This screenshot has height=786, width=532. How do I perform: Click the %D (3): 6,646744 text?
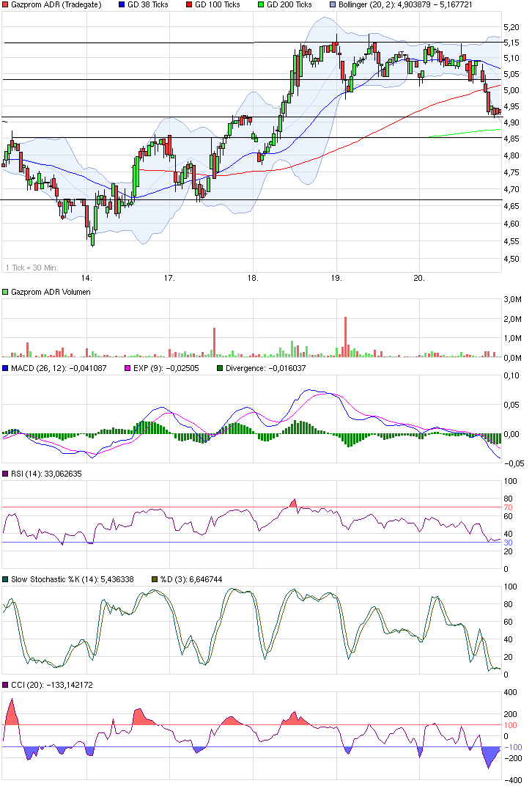coord(191,579)
